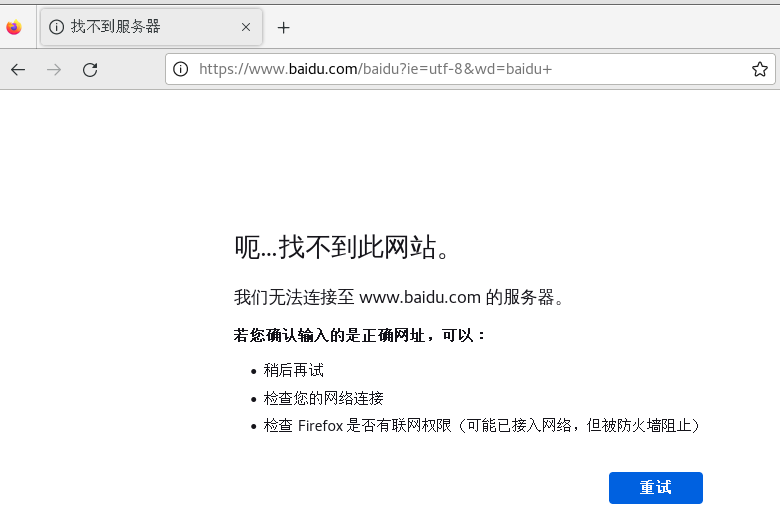The width and height of the screenshot is (780, 518).
Task: Open a new tab with plus button
Action: pos(284,27)
